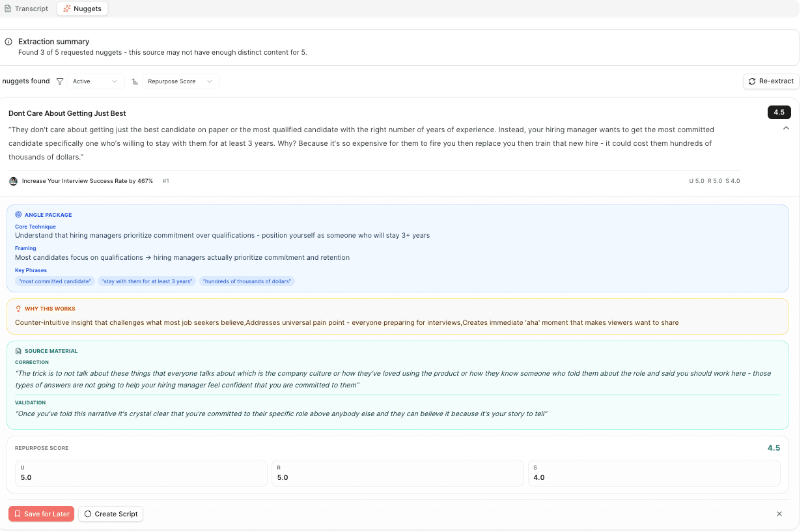Open the Active status dropdown

(94, 81)
